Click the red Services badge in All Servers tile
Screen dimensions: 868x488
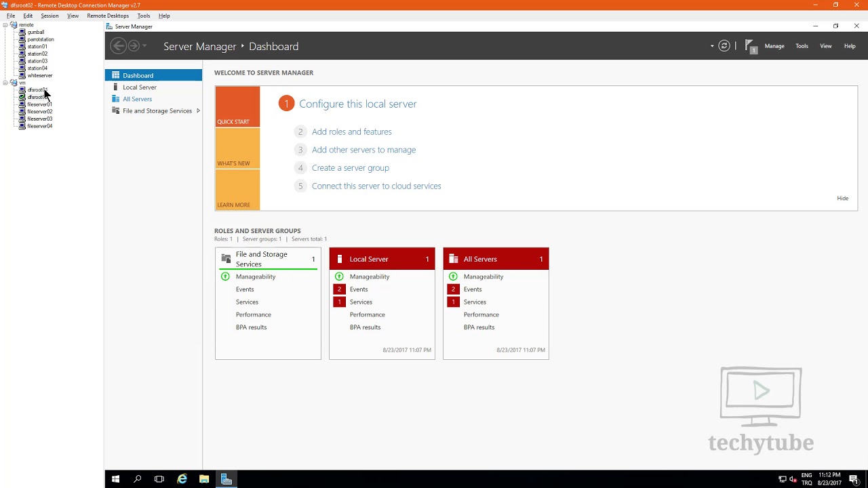point(454,302)
